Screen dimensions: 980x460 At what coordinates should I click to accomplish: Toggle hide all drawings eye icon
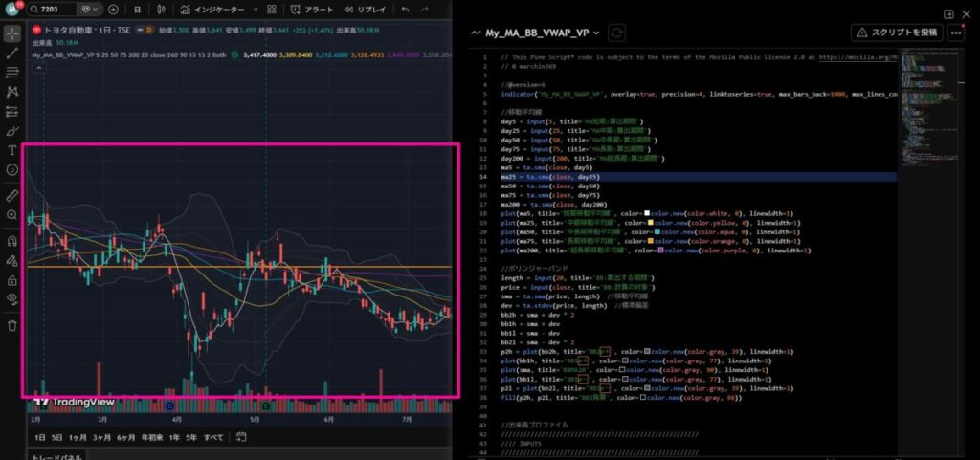pyautogui.click(x=11, y=299)
